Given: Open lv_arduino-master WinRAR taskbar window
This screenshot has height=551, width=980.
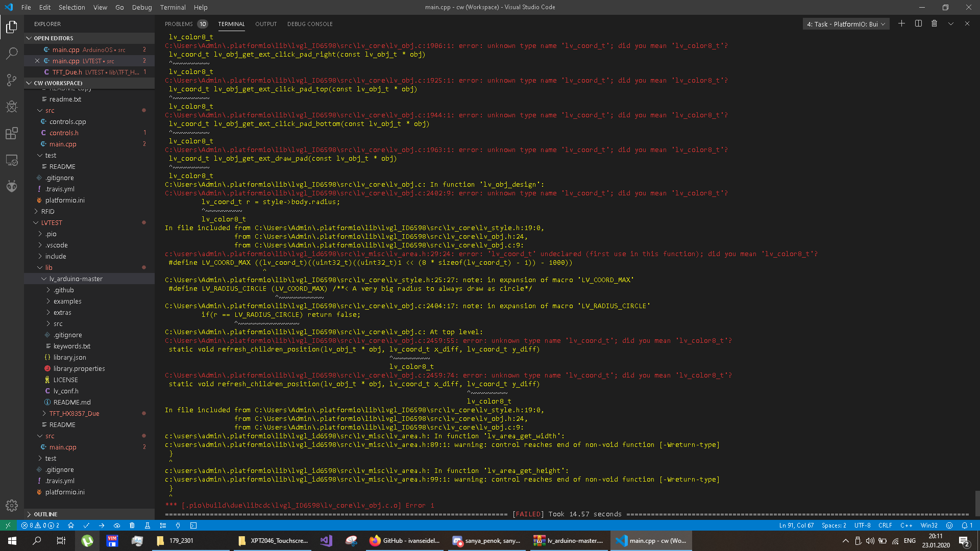Looking at the screenshot, I should (570, 540).
